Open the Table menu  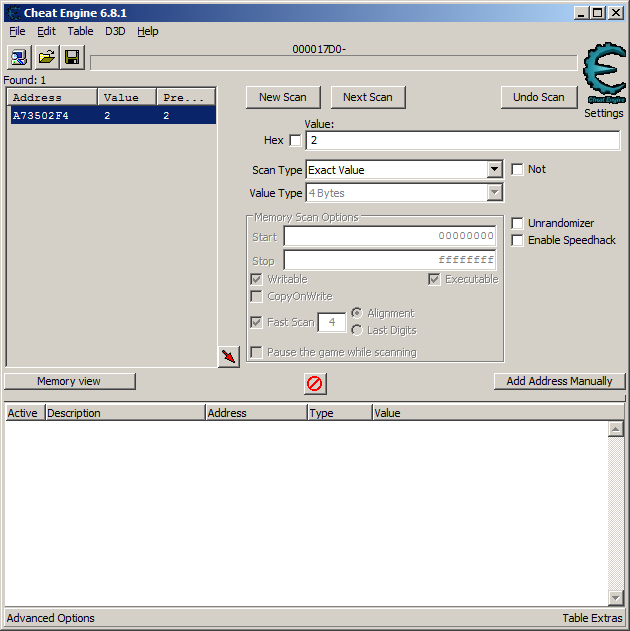[x=80, y=31]
